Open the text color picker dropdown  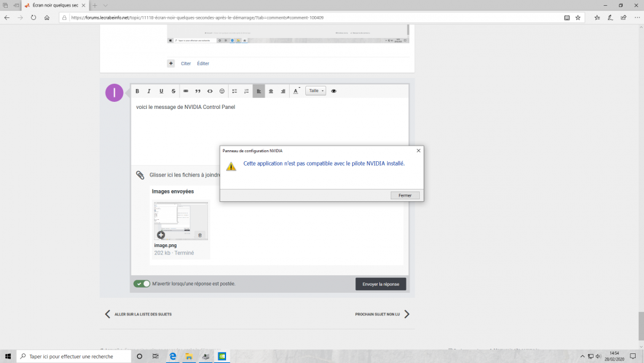(x=296, y=91)
